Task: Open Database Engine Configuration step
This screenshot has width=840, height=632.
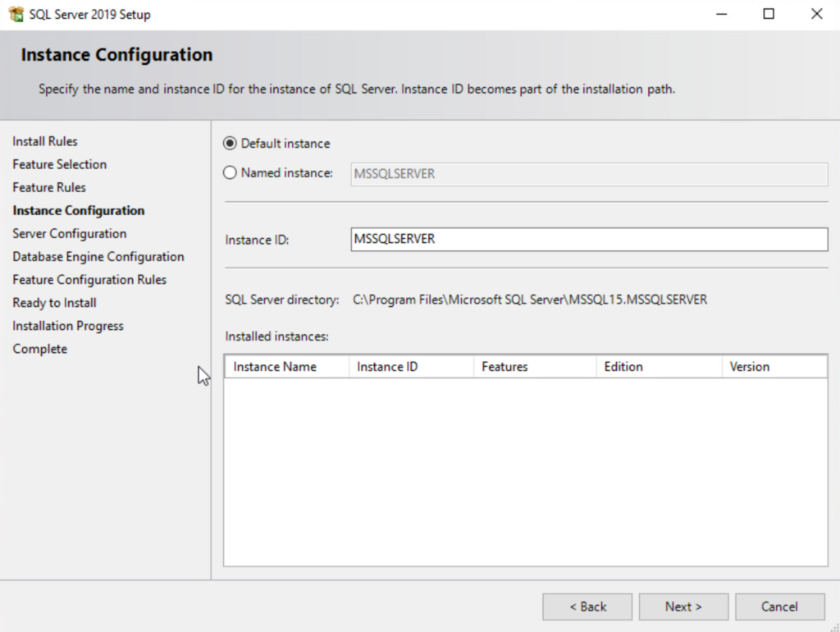Action: (x=98, y=257)
